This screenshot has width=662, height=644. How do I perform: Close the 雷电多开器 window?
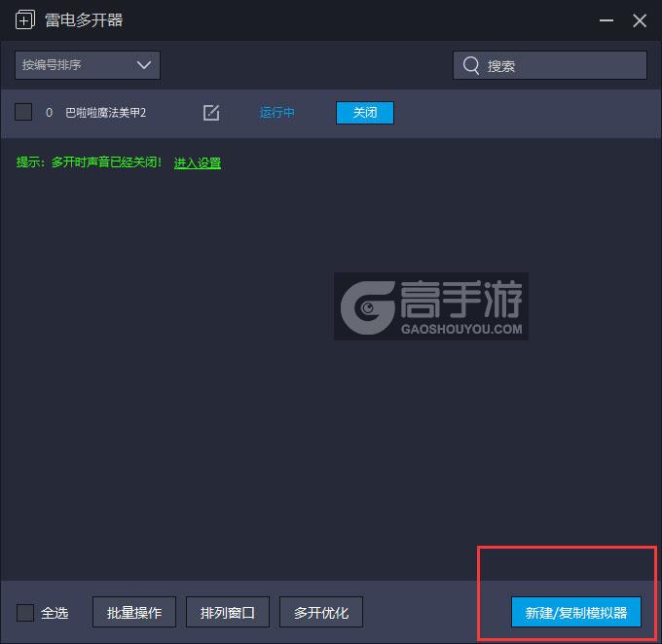coord(640,20)
